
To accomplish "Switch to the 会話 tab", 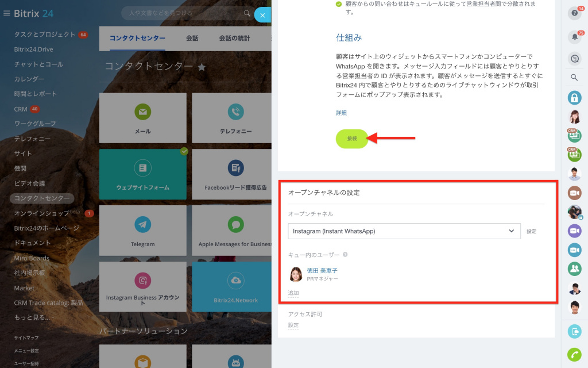I will coord(192,38).
